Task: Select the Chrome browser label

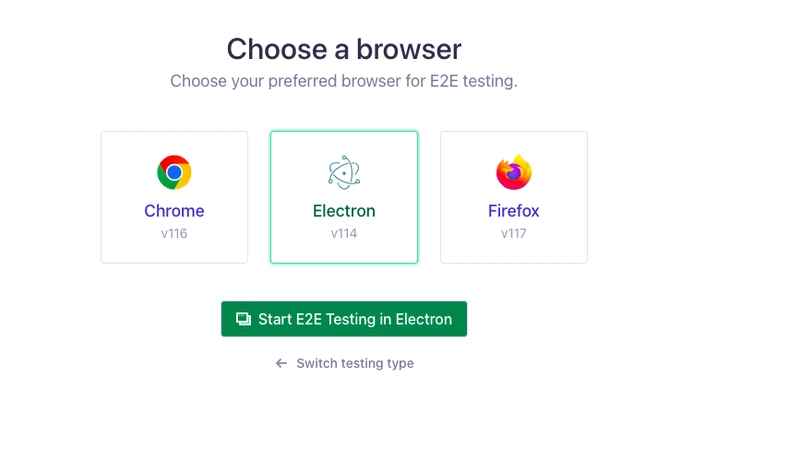Action: [x=174, y=211]
